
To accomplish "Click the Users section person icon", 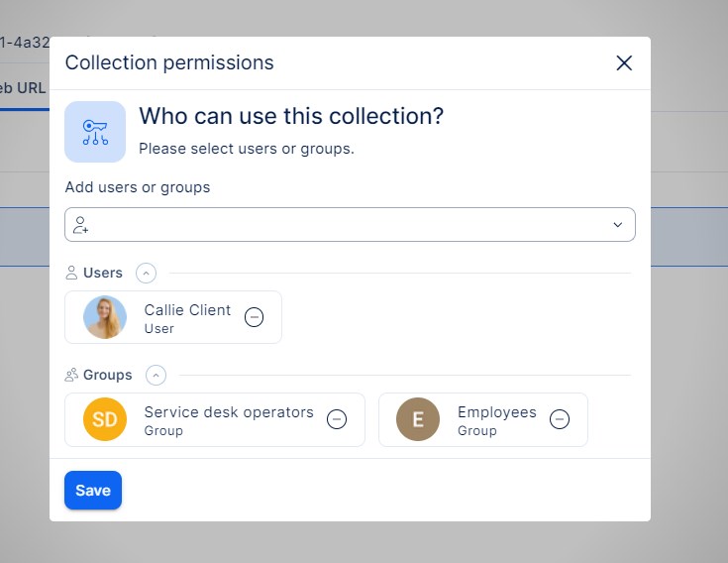I will click(x=71, y=273).
